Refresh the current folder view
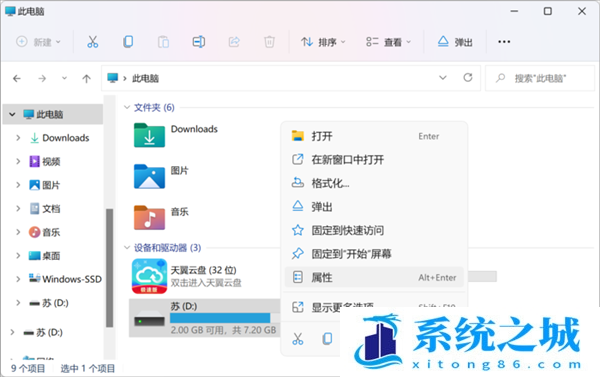 pos(468,78)
